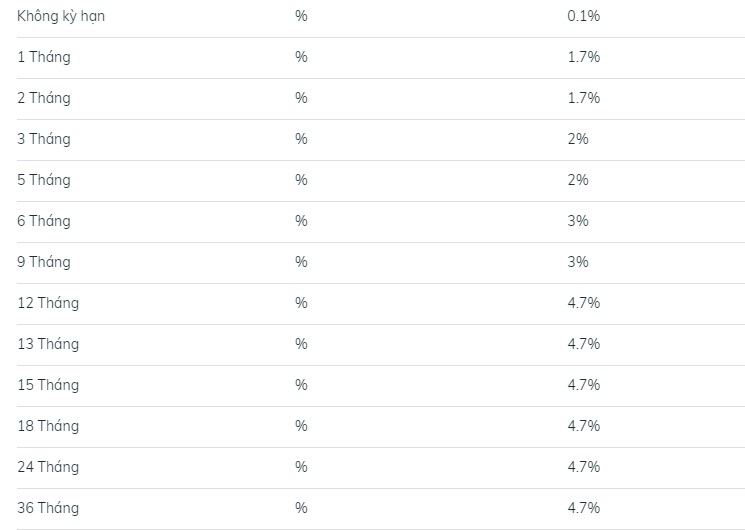Click the % symbol in 6 Tháng row
Screen dimensions: 745x530
(301, 221)
